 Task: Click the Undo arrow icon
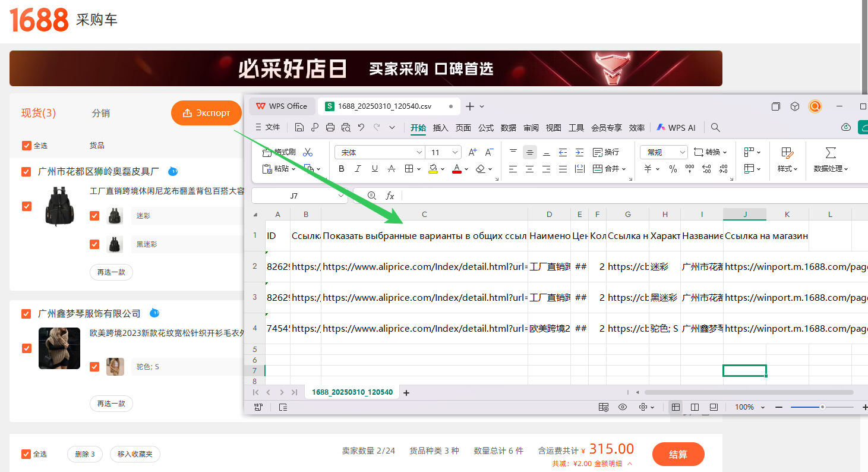pos(361,127)
